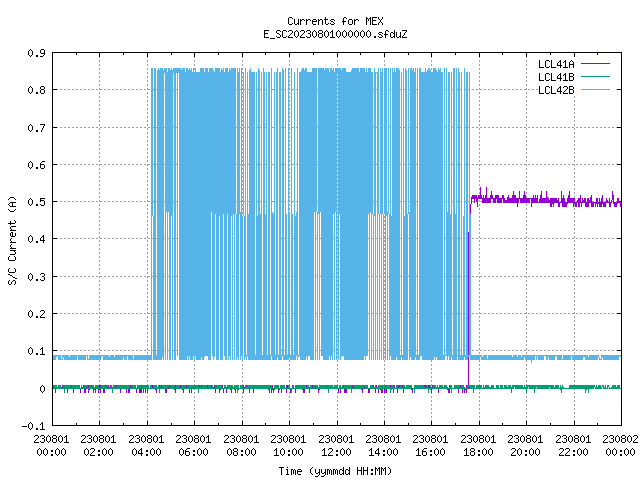Click the purple LCL41A legend line sample
Screen dimensions: 640x480
595,64
